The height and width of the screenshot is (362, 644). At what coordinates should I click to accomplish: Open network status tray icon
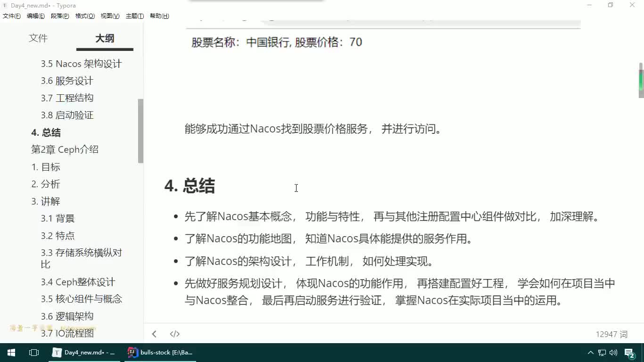point(602,353)
